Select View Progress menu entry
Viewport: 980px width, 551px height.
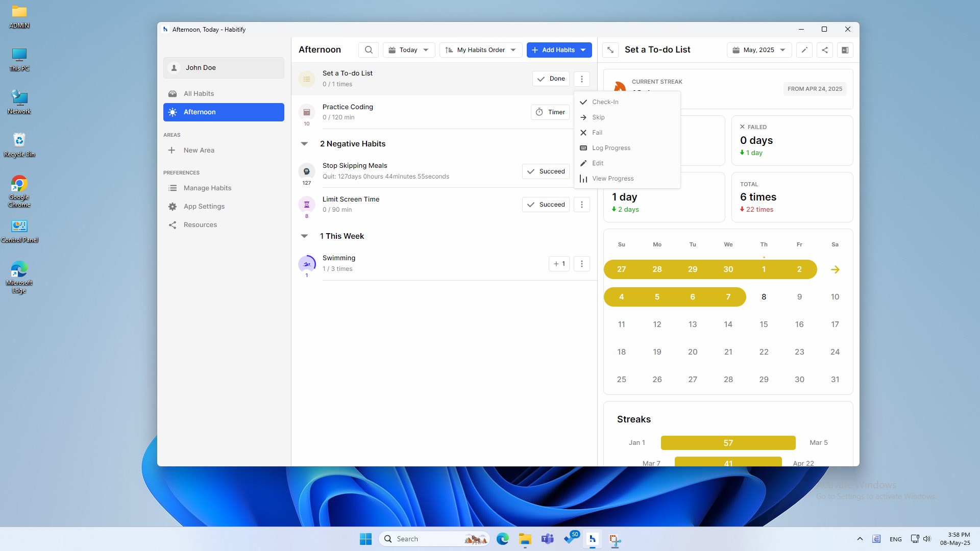(x=627, y=179)
